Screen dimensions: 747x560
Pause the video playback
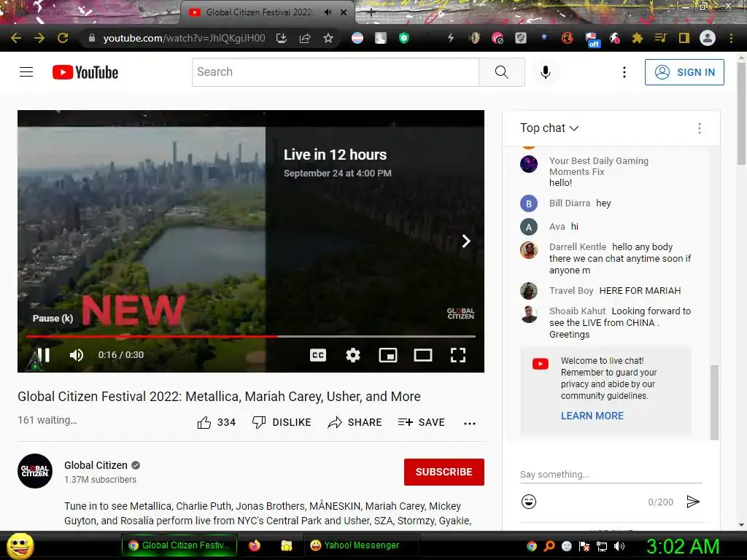click(43, 355)
